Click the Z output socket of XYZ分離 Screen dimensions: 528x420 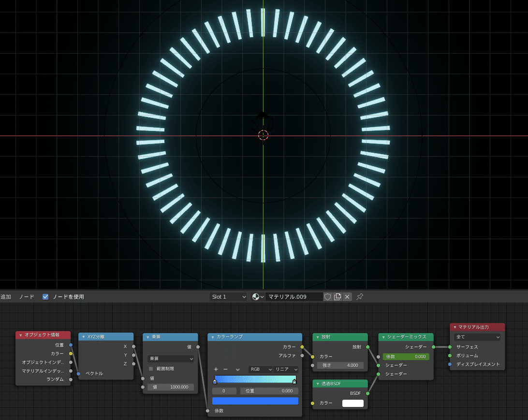[133, 364]
